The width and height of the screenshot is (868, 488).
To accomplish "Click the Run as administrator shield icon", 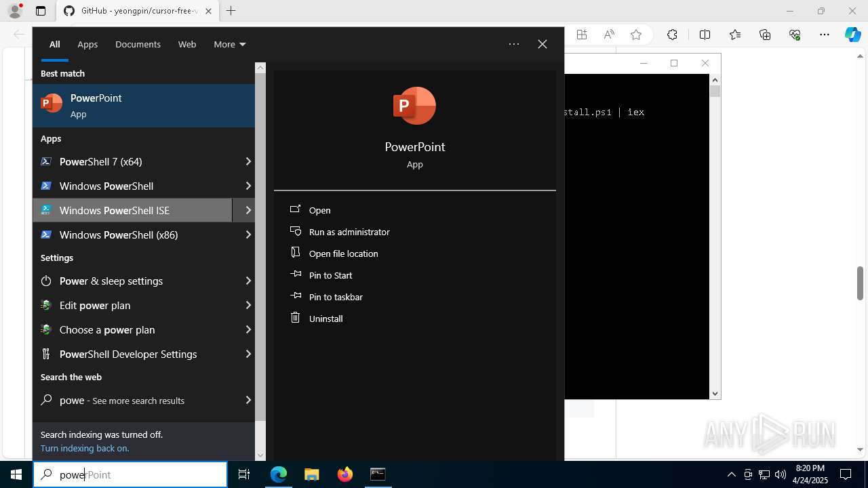I will 295,231.
